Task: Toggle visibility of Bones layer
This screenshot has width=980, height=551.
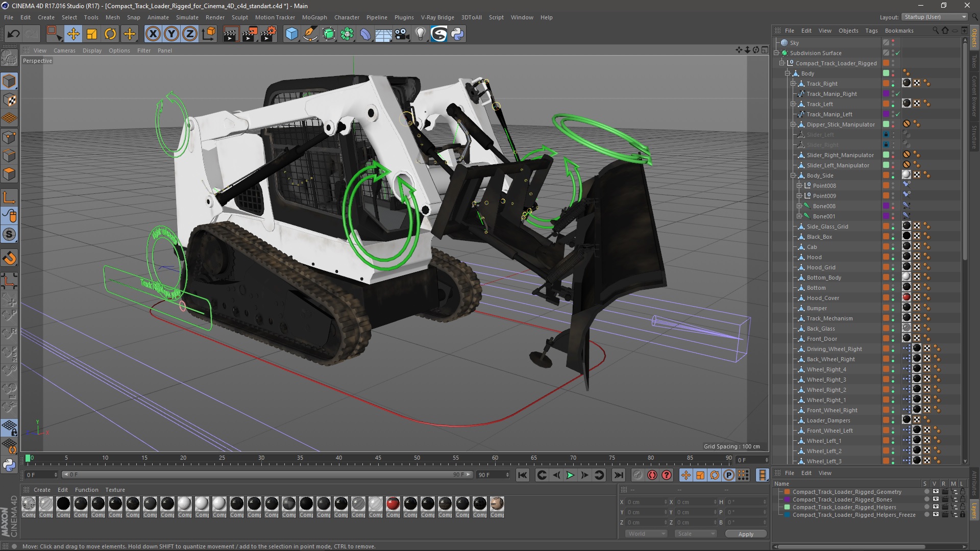Action: coord(936,499)
